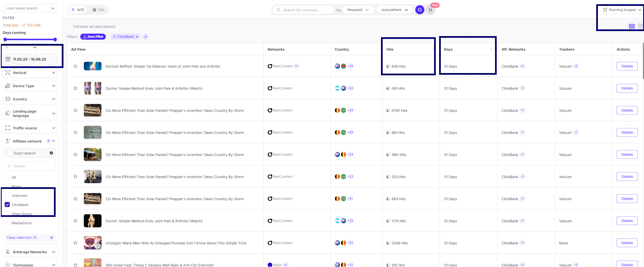
Task: Switch to list view layout icon
Action: coord(632,26)
